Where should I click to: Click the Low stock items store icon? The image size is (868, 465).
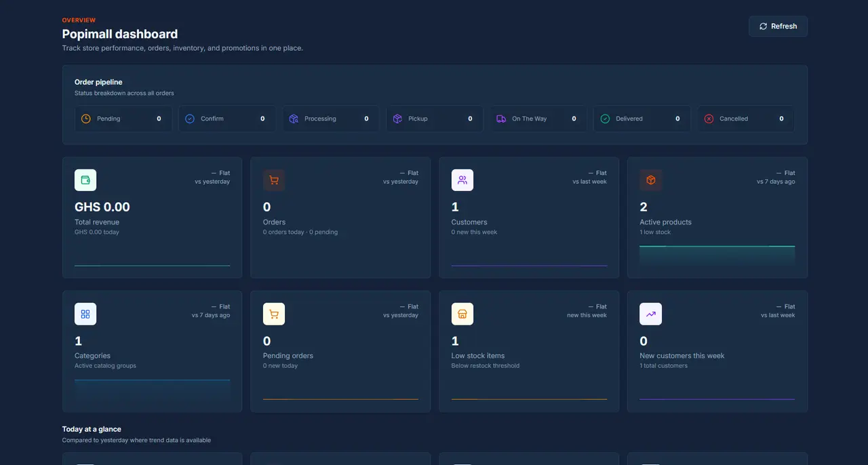click(x=462, y=314)
